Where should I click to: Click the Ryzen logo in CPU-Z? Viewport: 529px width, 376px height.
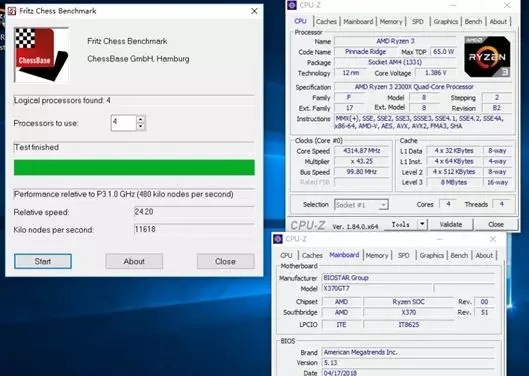click(487, 57)
